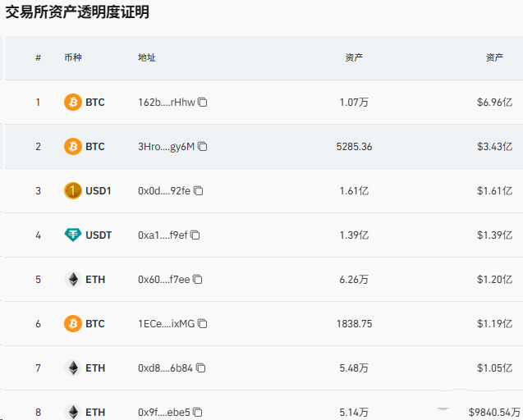Click the $6.96亿 value
The height and width of the screenshot is (420, 523).
(x=494, y=102)
